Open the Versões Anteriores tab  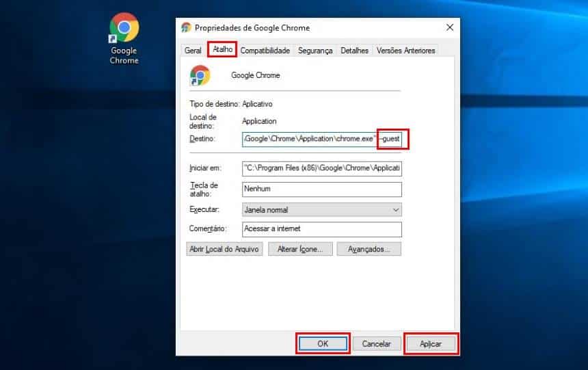[405, 51]
